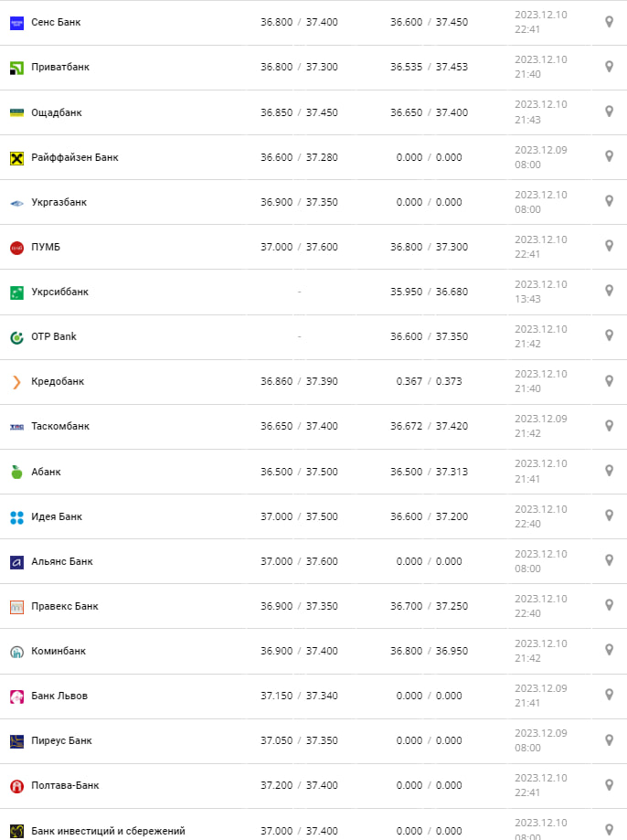627x840 pixels.
Task: Click the Абанк green apple logo
Action: [16, 472]
